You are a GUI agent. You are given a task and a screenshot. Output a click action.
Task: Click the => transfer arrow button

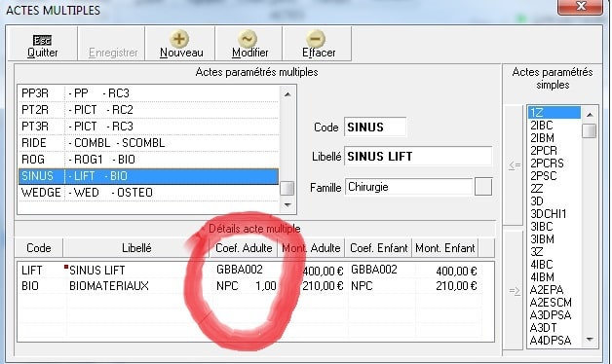coord(514,291)
